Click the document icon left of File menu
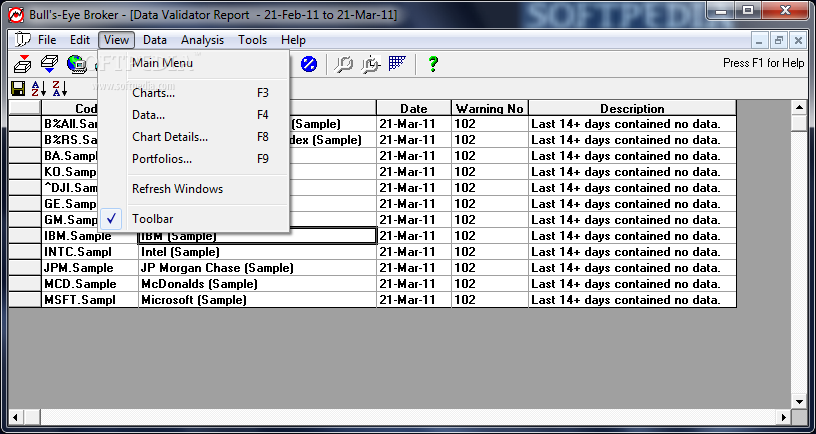This screenshot has width=816, height=434. click(22, 40)
